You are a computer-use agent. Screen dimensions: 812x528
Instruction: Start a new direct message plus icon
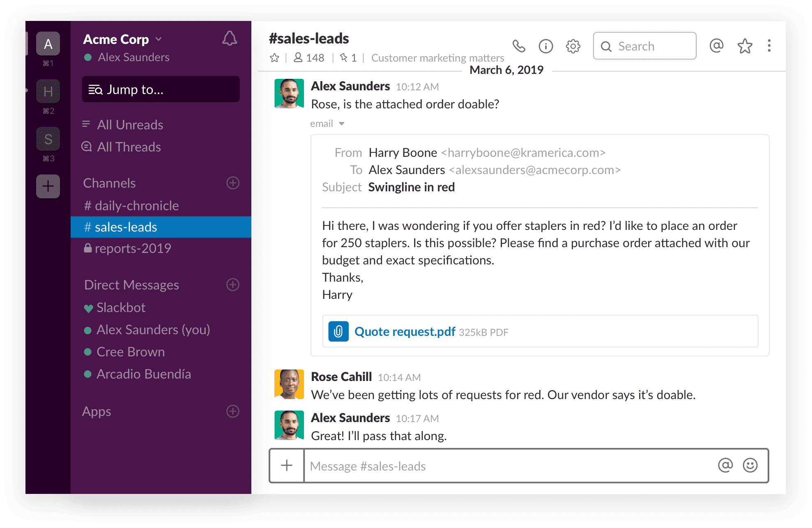233,285
